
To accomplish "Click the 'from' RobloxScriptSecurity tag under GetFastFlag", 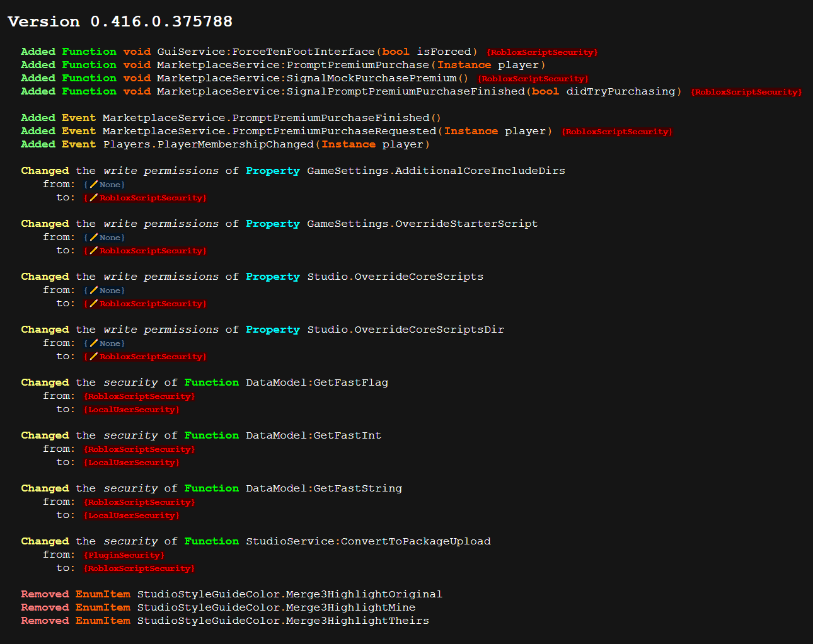I will (139, 396).
